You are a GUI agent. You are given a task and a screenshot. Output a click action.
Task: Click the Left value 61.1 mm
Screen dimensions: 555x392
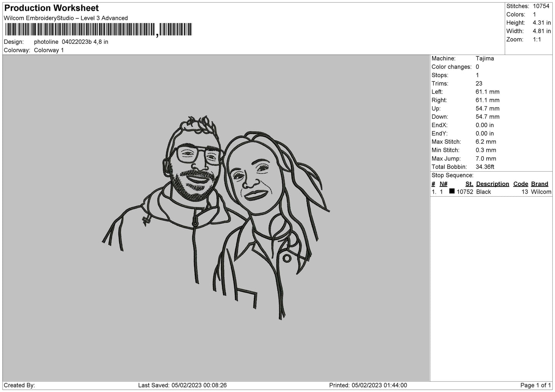click(487, 92)
